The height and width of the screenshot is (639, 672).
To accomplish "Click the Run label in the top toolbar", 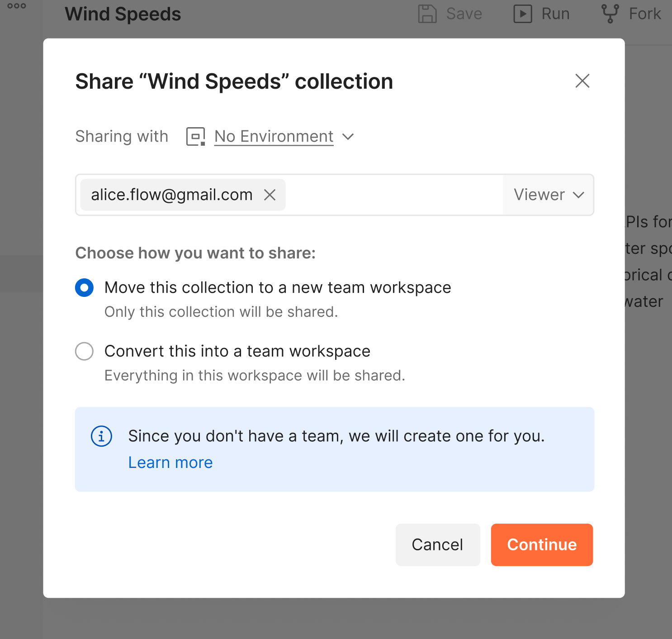I will 555,14.
